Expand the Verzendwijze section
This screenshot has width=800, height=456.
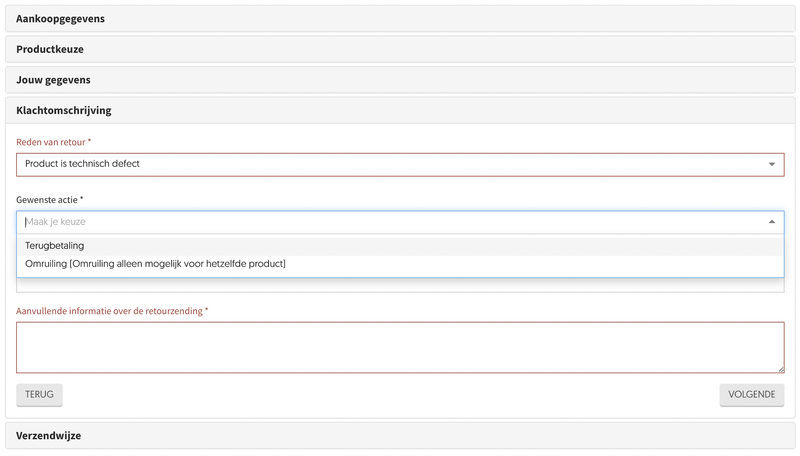(x=48, y=436)
